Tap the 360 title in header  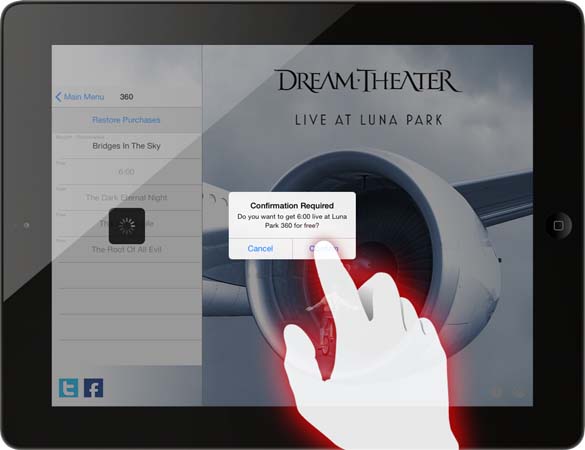[126, 97]
